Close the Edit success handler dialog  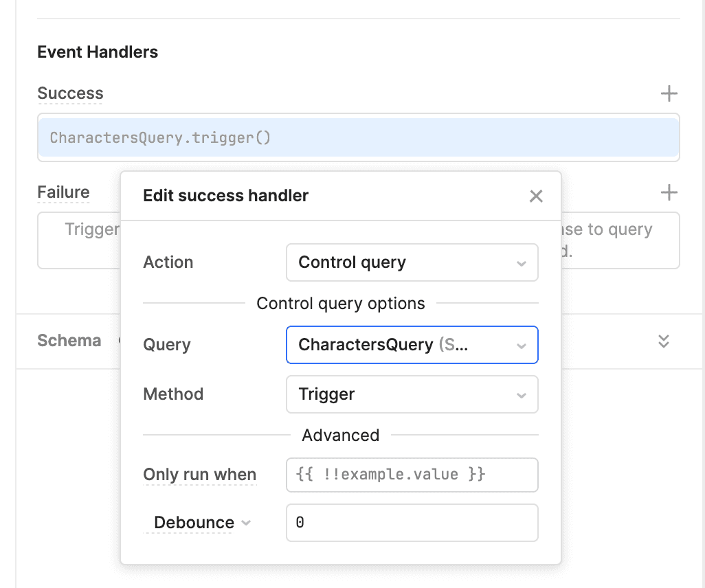[x=536, y=196]
